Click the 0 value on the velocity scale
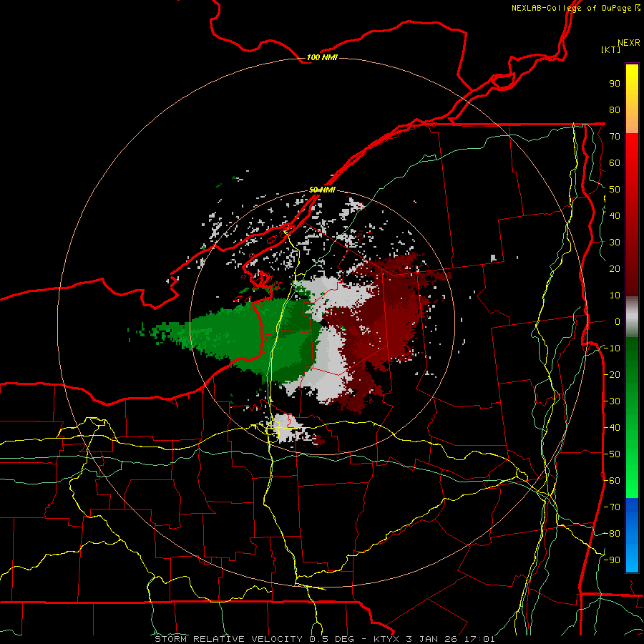This screenshot has height=644, width=644. point(618,321)
